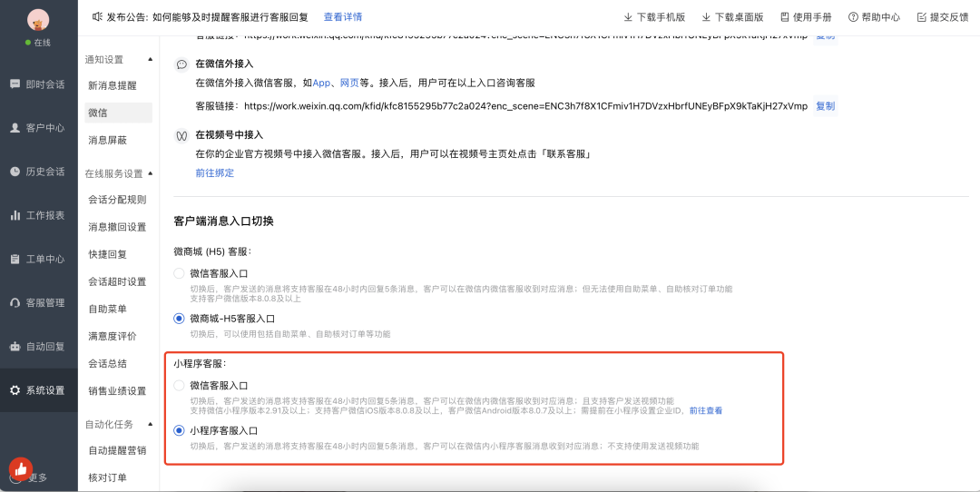Click the 客户端消息入口切换 heading
Image resolution: width=980 pixels, height=492 pixels.
click(x=224, y=221)
